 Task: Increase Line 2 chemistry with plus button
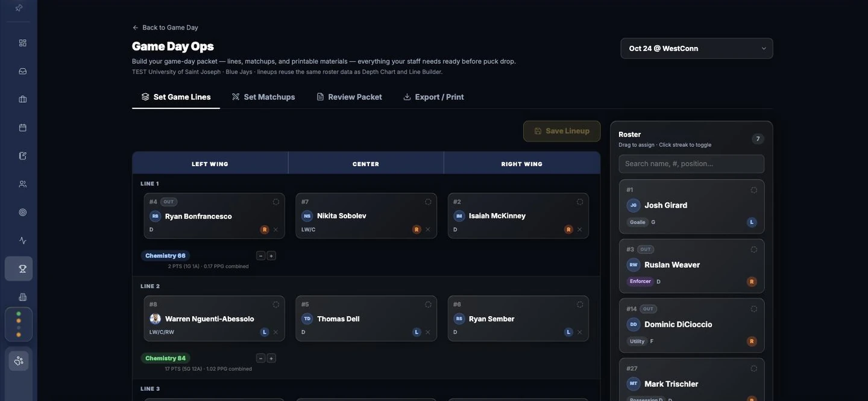pyautogui.click(x=271, y=358)
